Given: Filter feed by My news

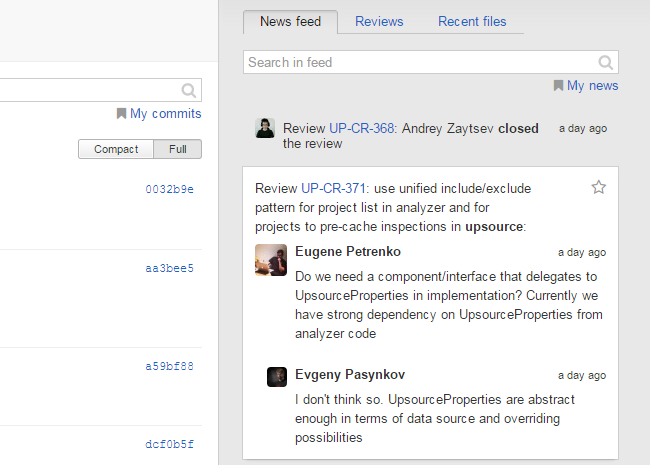Looking at the screenshot, I should (592, 85).
